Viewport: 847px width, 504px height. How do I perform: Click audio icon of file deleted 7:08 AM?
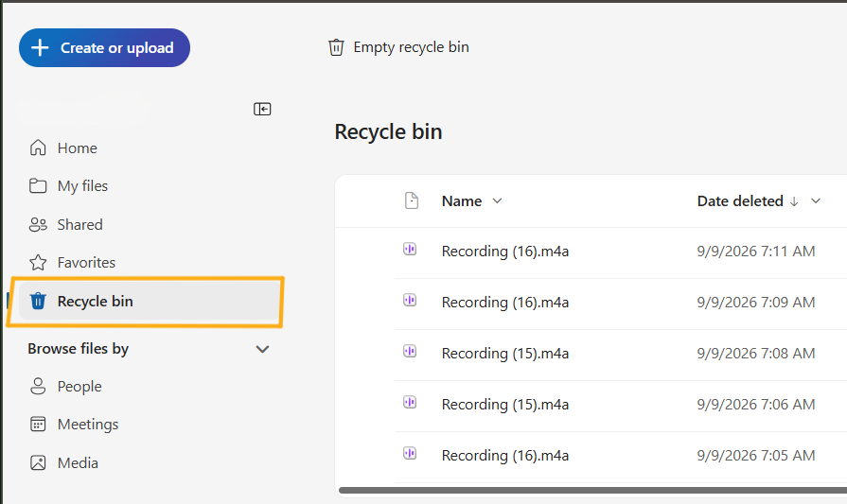coord(410,352)
